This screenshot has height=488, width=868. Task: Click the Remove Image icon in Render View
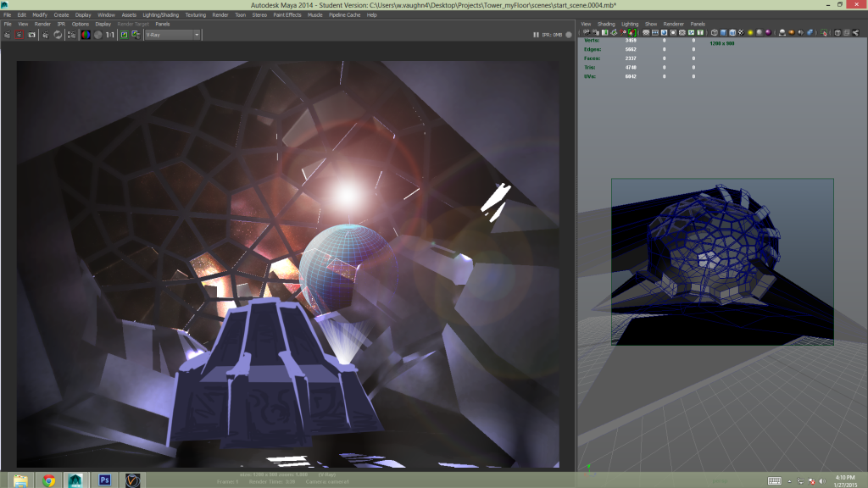tap(136, 34)
